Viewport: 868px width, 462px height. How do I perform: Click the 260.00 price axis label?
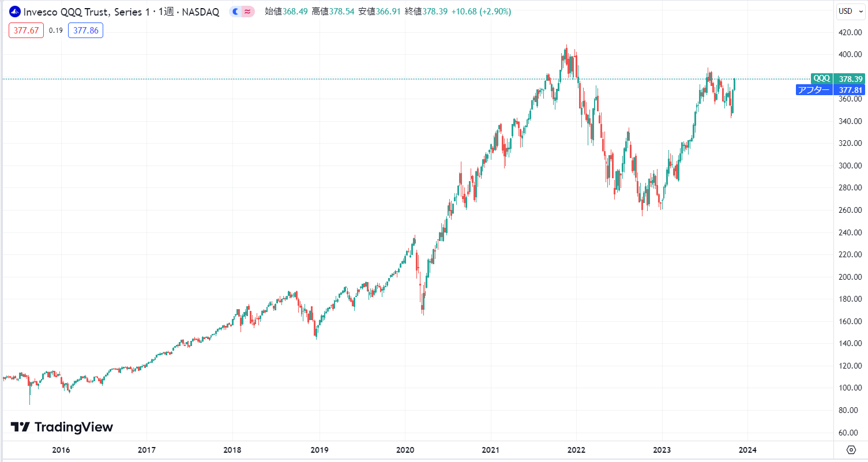pos(851,210)
